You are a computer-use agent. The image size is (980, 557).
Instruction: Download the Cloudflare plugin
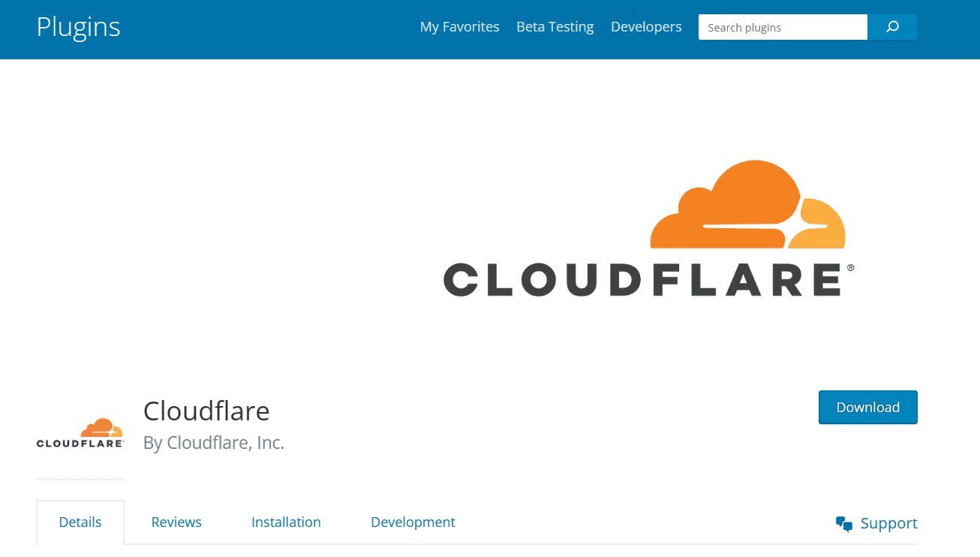(x=868, y=407)
